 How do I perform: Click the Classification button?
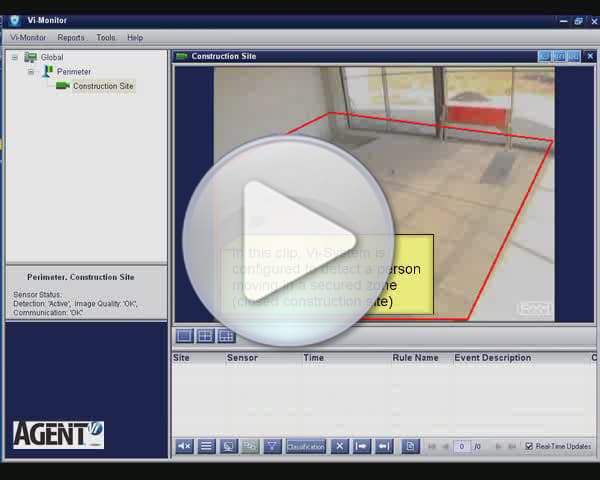point(306,446)
